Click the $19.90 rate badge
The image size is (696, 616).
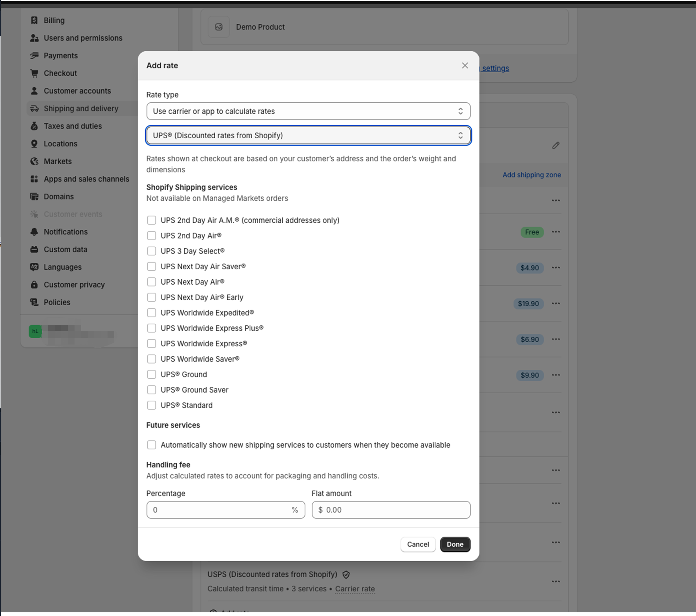[528, 303]
